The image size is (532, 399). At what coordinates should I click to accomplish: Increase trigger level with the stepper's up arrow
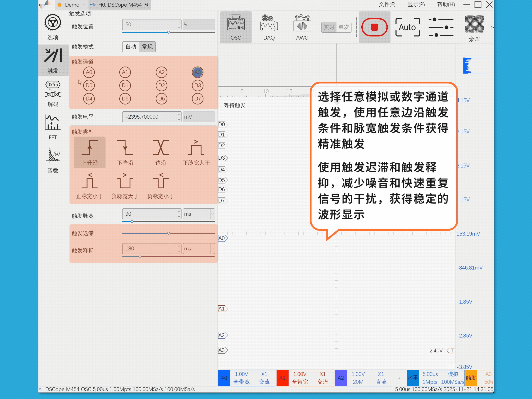(179, 114)
